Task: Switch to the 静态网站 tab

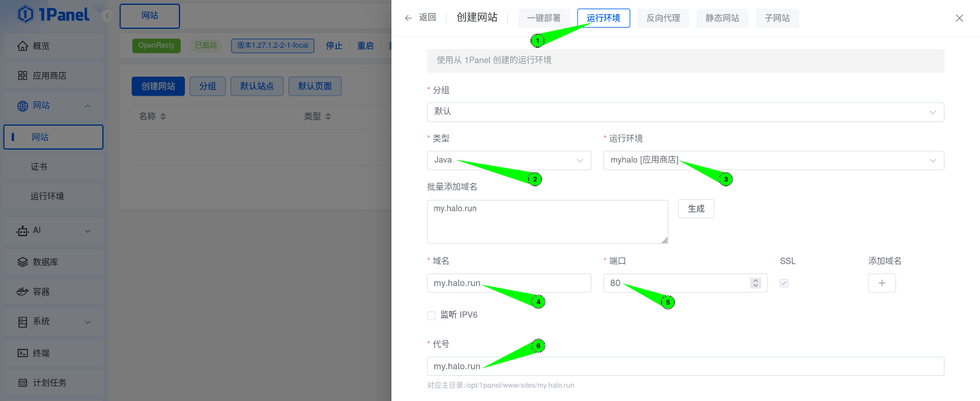Action: (x=722, y=18)
